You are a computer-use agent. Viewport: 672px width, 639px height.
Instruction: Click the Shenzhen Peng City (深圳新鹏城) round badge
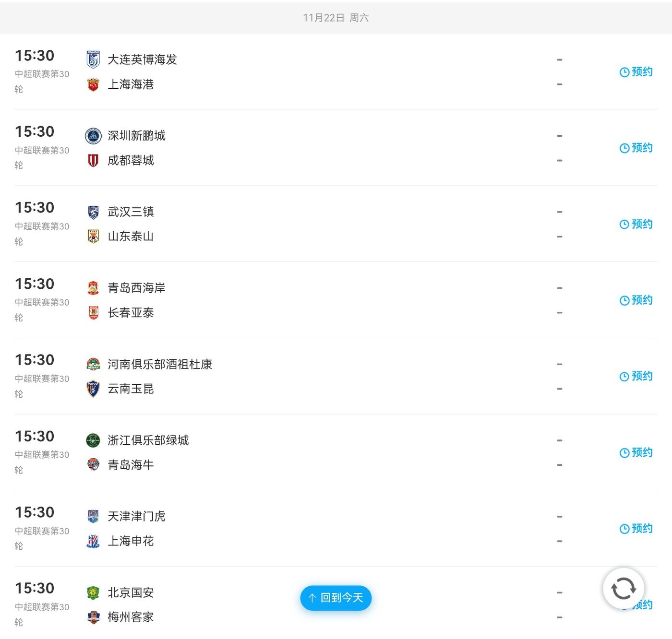tap(93, 136)
